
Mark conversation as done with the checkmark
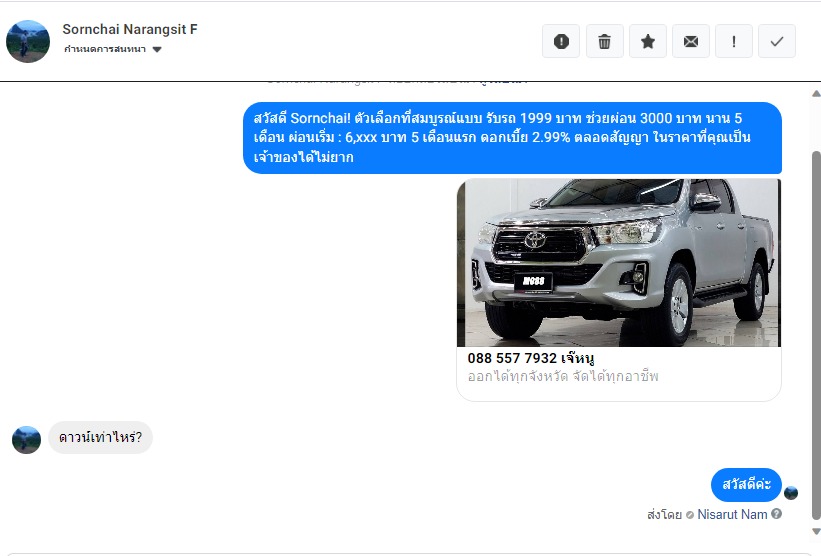pos(777,41)
